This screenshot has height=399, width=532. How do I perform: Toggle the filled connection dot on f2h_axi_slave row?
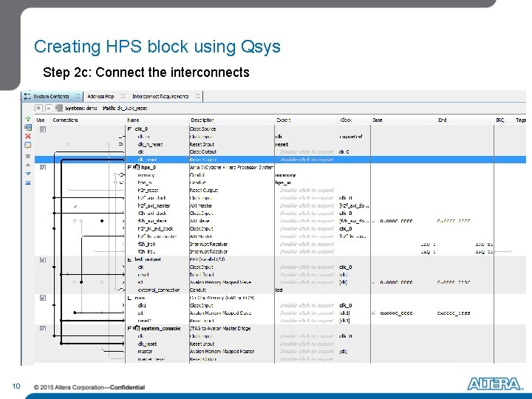pyautogui.click(x=102, y=221)
